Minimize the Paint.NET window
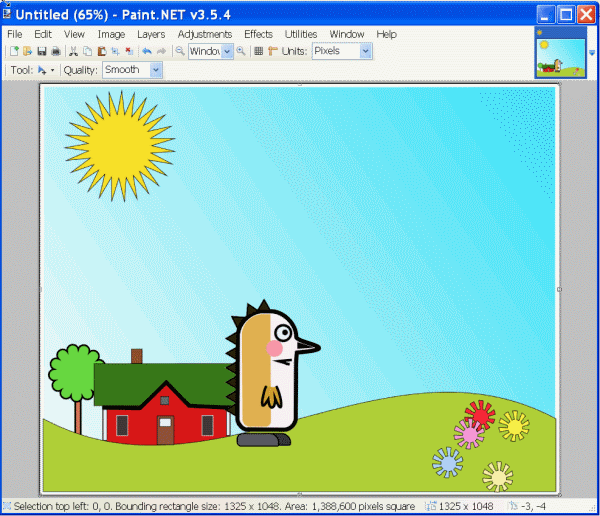Screen dimensions: 600x516 (546, 15)
